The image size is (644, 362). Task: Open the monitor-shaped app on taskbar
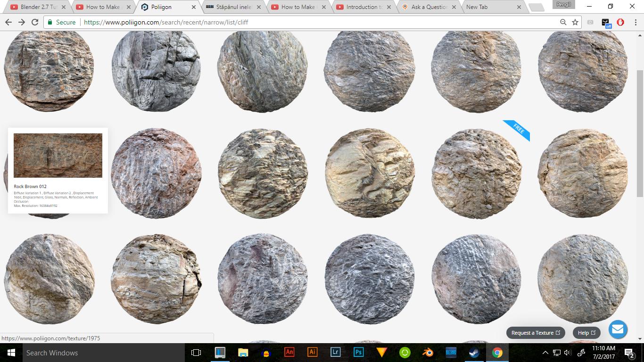(220, 353)
